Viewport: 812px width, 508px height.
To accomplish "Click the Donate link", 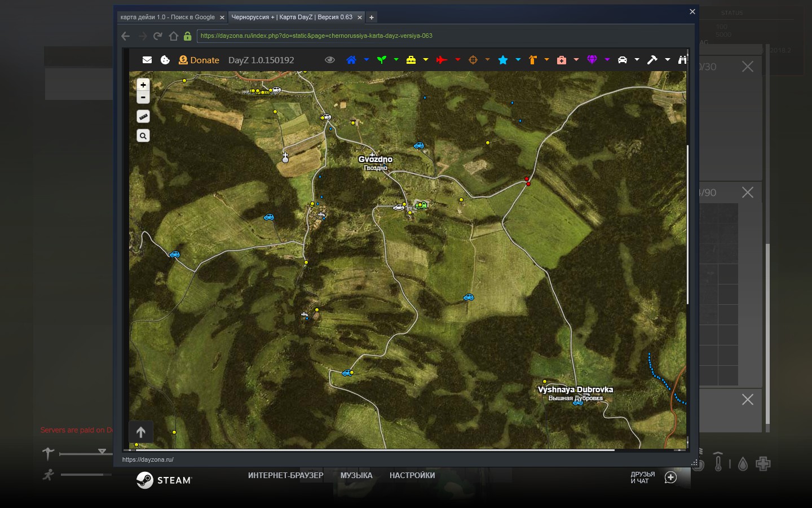I will 199,60.
